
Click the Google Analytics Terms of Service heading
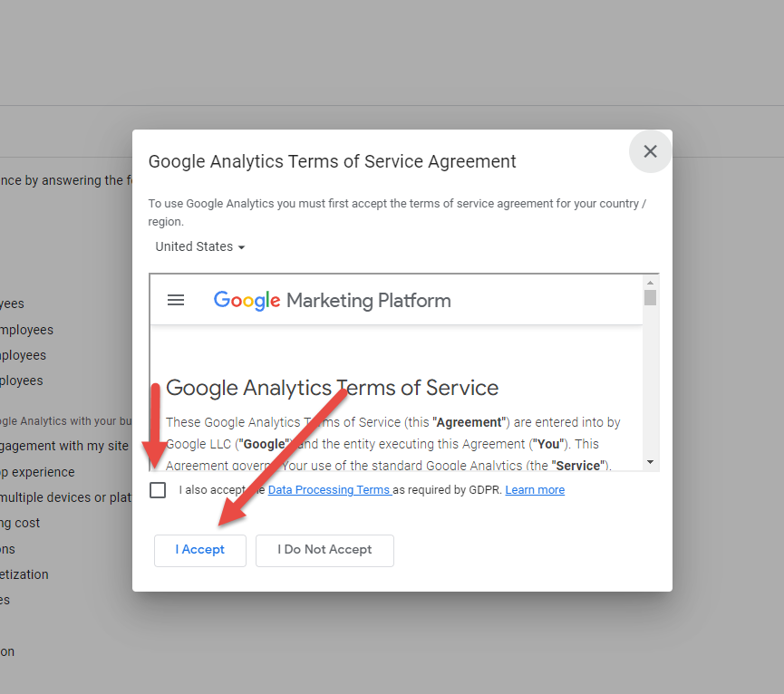pos(332,388)
